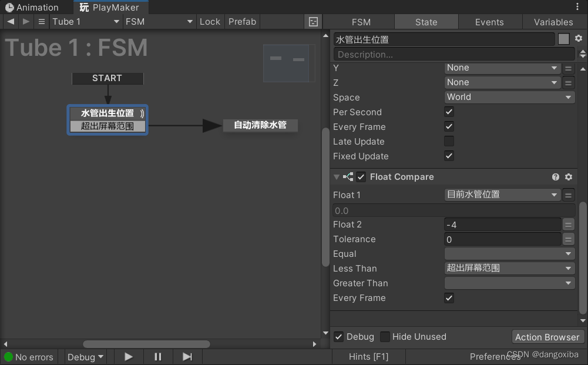Open Float Compare action settings gear
The height and width of the screenshot is (365, 588).
point(569,177)
